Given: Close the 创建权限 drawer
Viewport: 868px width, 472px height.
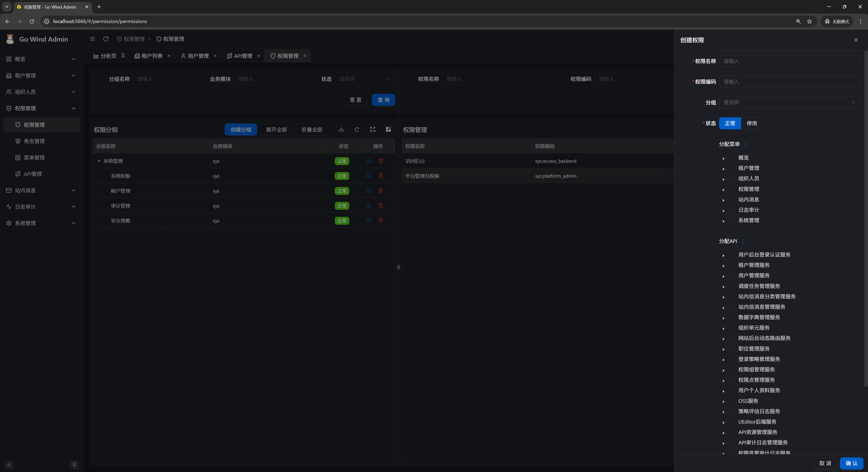Looking at the screenshot, I should click(x=856, y=40).
